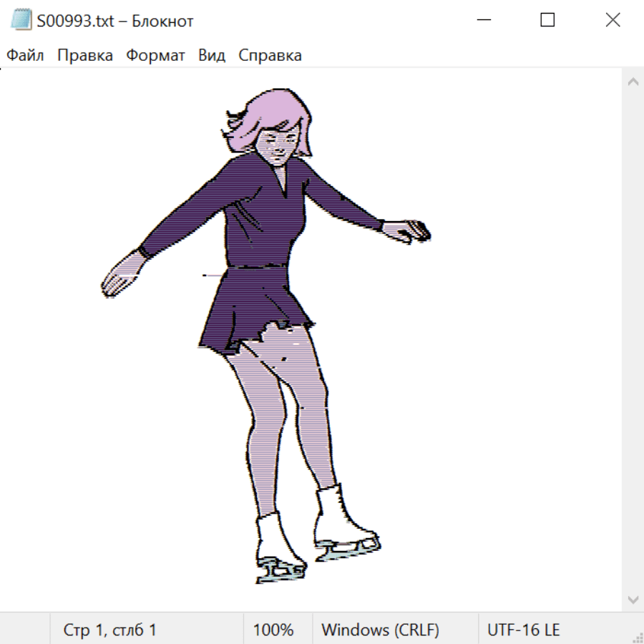
Task: Open the Справка menu
Action: click(270, 56)
